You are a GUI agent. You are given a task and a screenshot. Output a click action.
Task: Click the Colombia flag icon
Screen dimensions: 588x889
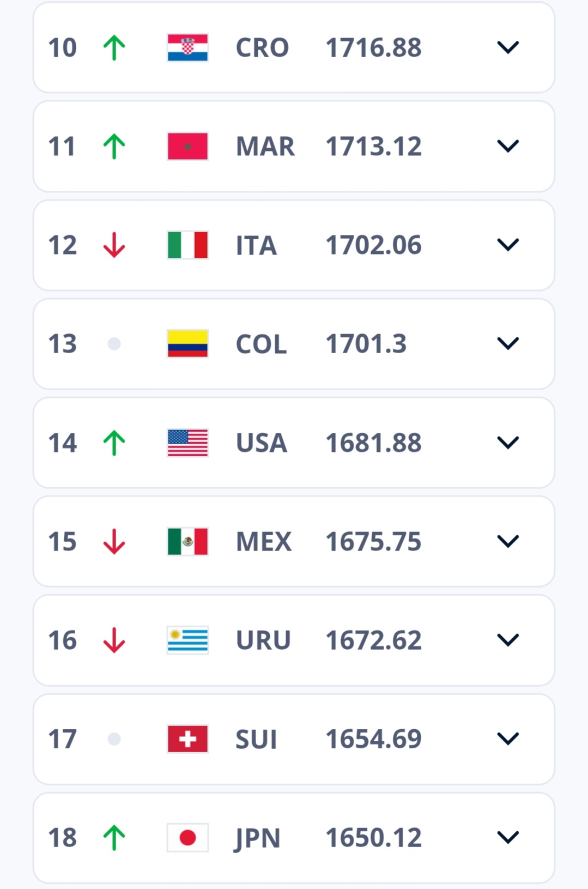[187, 343]
